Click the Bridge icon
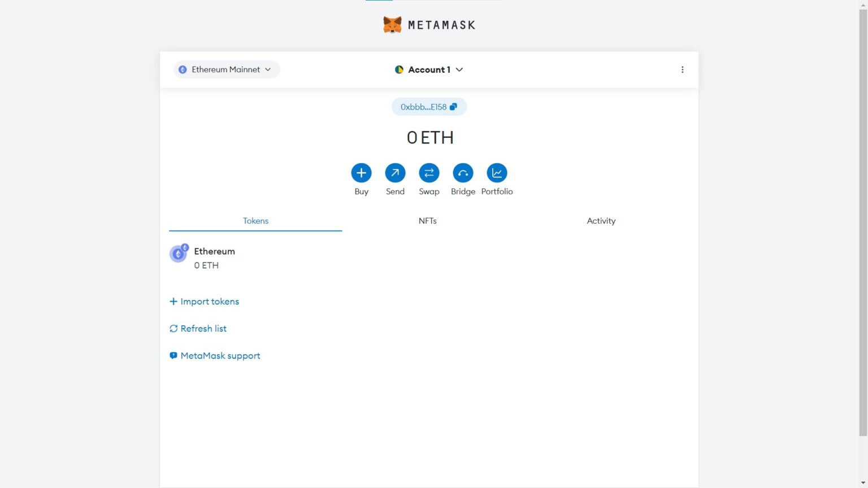Image resolution: width=868 pixels, height=488 pixels. coord(463,173)
